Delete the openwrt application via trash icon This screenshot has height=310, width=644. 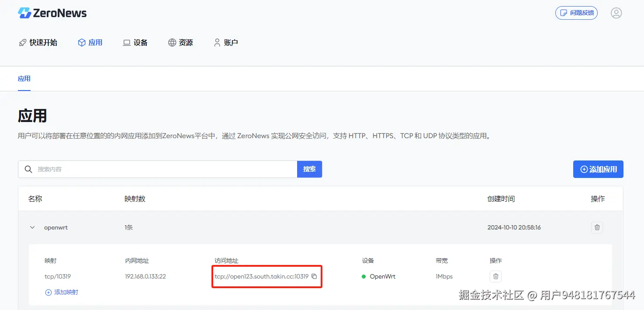[597, 227]
